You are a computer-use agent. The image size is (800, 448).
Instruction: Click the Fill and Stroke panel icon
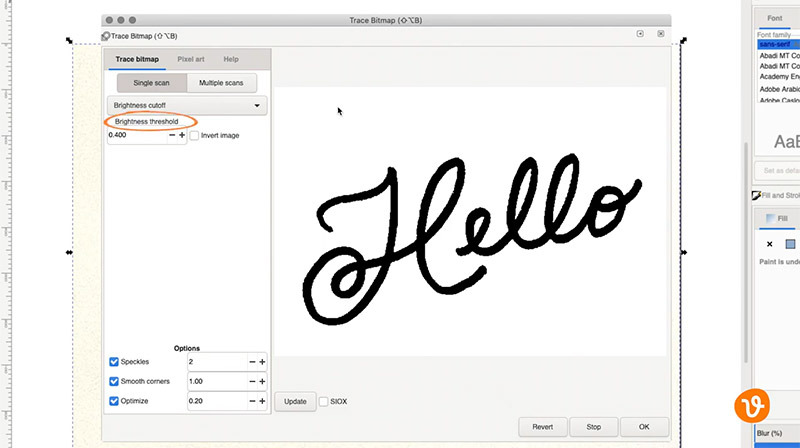tap(756, 195)
